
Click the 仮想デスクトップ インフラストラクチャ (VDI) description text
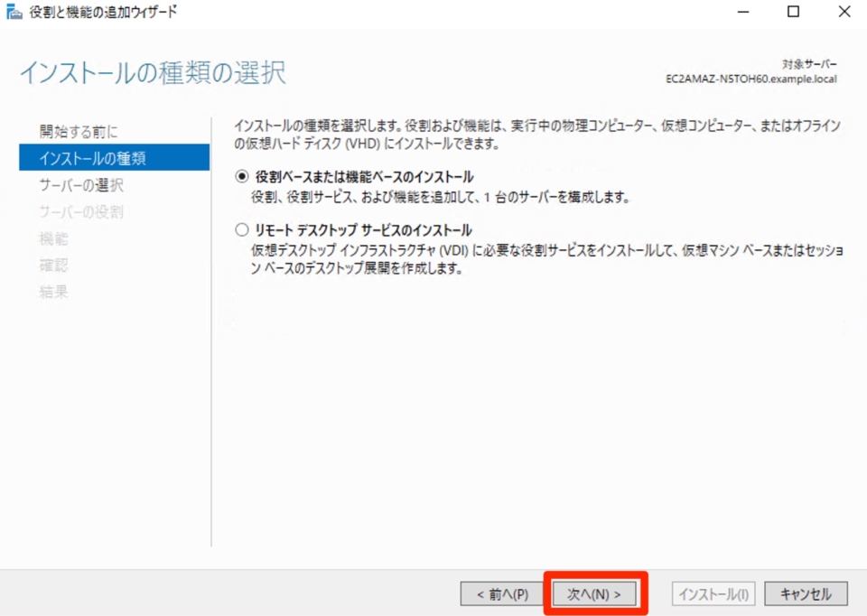[547, 259]
